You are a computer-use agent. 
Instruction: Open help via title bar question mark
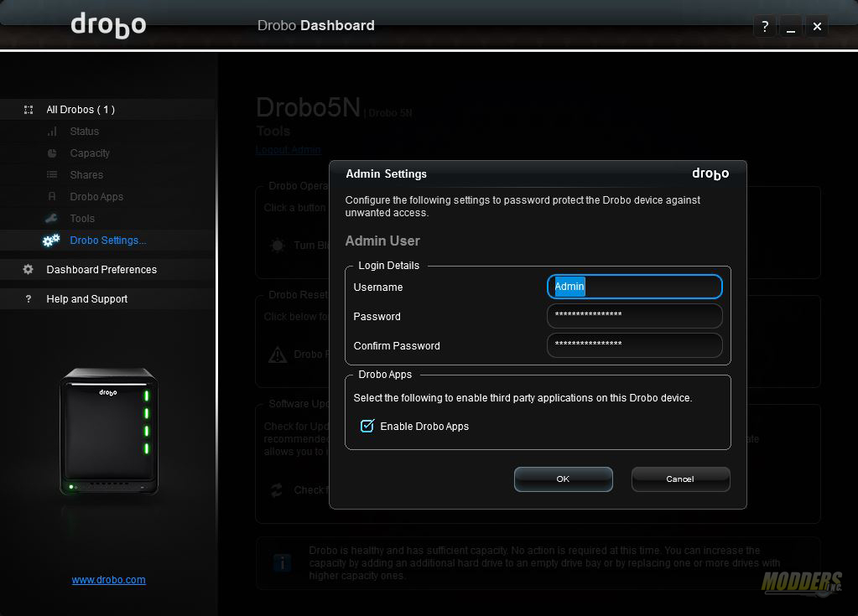765,26
